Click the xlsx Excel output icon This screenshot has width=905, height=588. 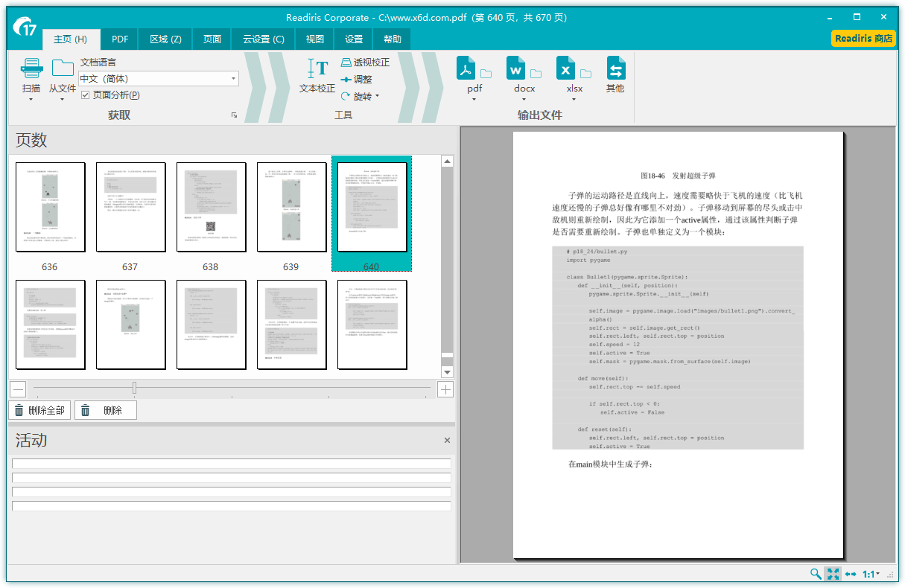[566, 69]
